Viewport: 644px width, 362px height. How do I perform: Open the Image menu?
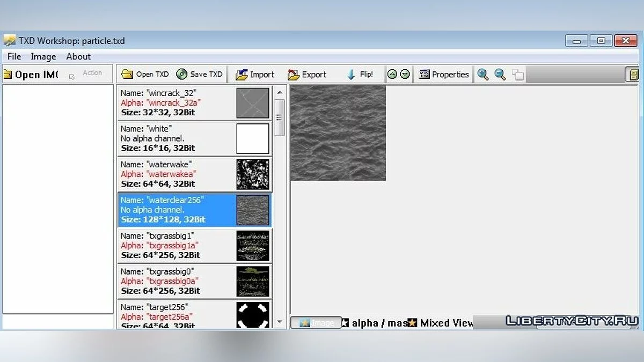click(43, 56)
